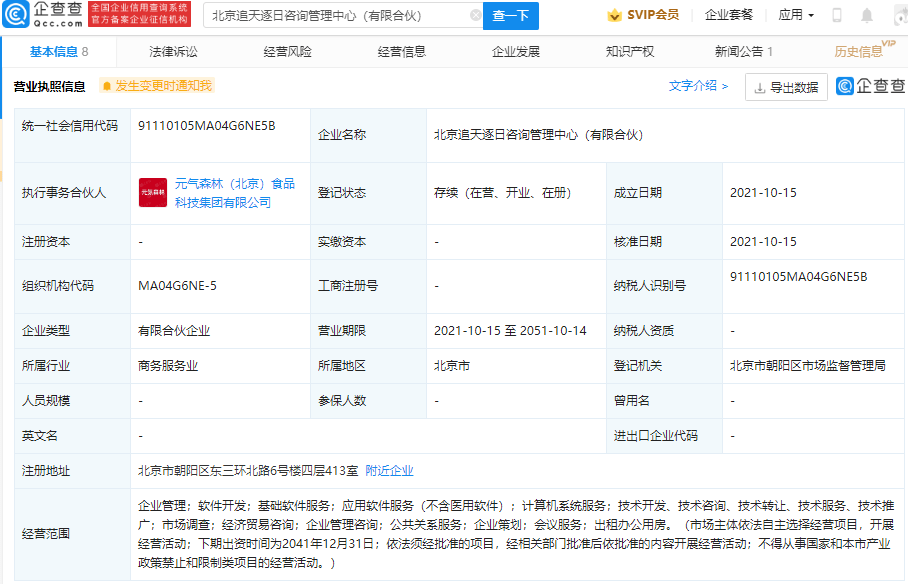Clear the search box with the X icon
908x584 pixels.
tap(474, 16)
